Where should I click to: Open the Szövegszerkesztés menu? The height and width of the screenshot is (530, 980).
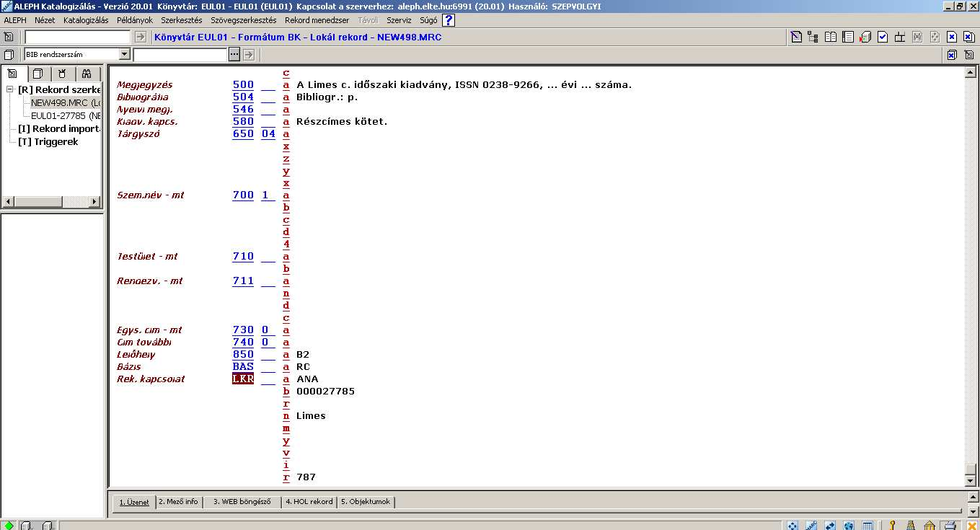244,20
